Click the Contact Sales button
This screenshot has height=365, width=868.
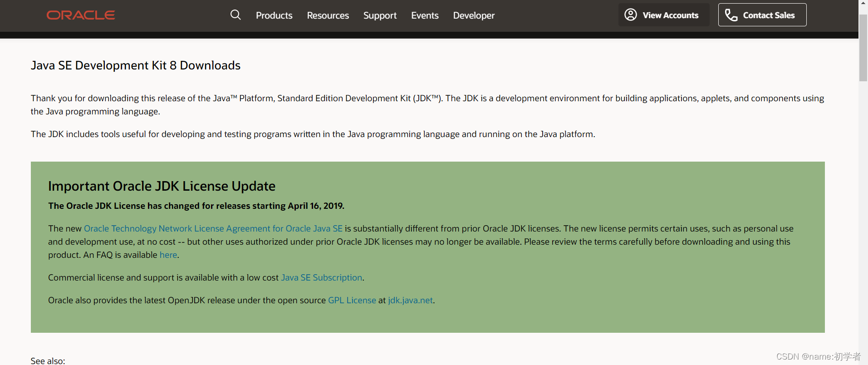(762, 15)
